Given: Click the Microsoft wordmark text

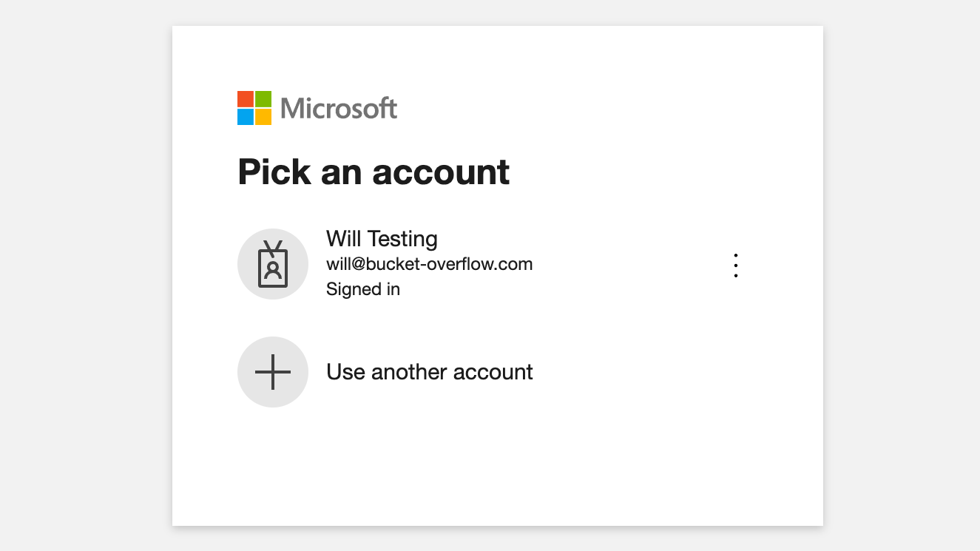Looking at the screenshot, I should tap(339, 109).
